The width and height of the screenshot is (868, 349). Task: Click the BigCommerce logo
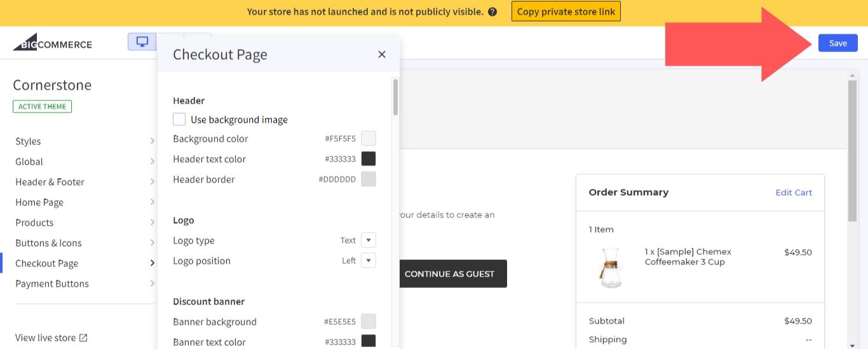53,42
